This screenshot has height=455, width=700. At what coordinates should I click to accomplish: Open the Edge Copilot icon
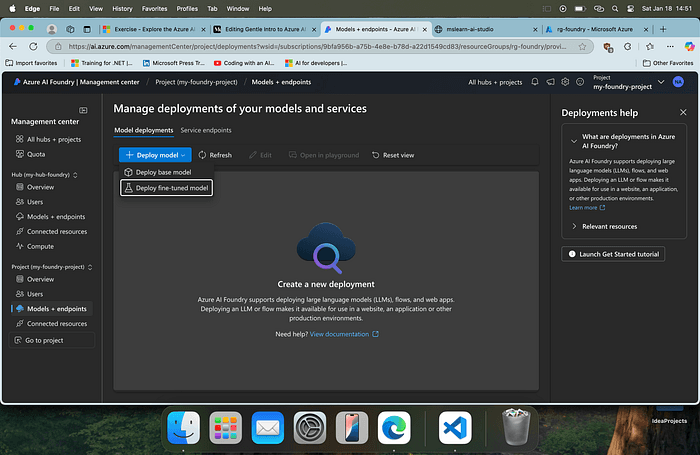(x=689, y=46)
